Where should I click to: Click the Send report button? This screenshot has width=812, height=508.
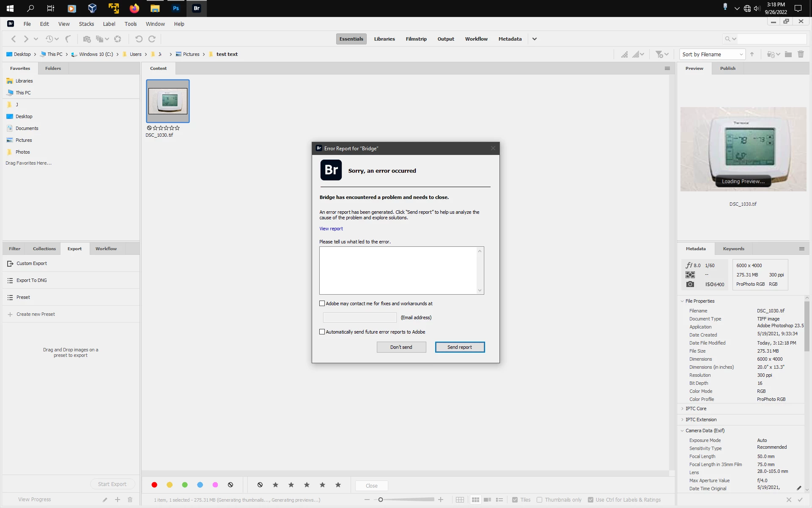460,347
